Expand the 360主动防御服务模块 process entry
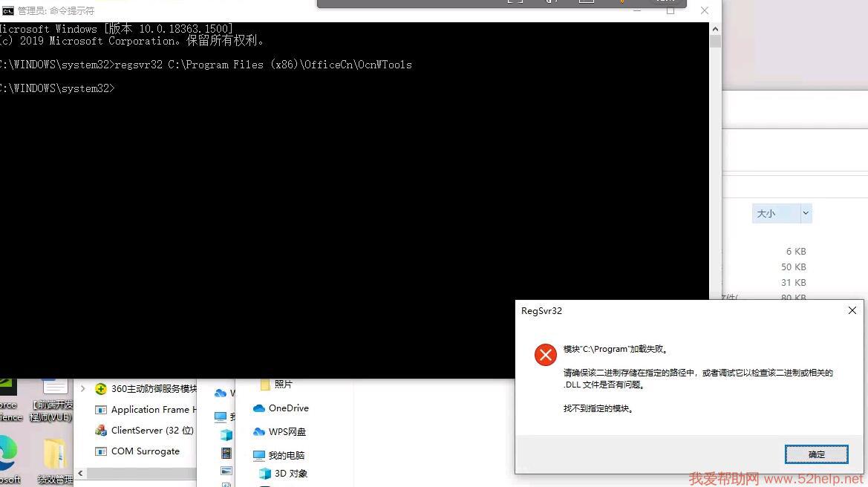This screenshot has height=487, width=868. (x=83, y=388)
